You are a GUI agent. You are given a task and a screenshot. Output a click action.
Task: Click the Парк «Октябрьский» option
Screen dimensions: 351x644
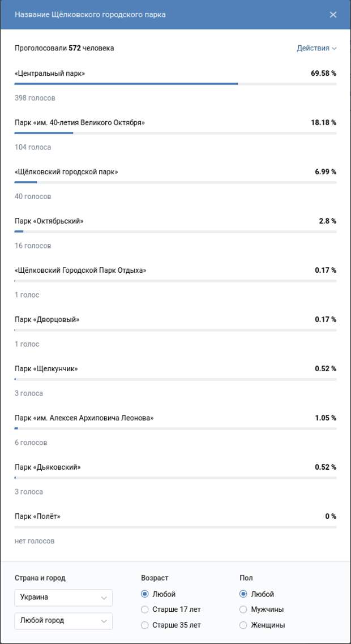tap(49, 221)
